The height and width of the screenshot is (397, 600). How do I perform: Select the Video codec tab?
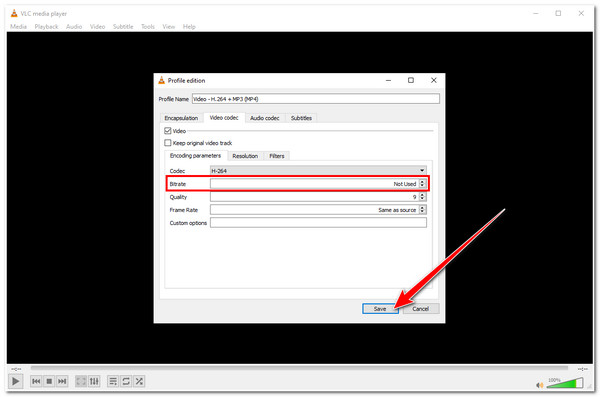click(x=224, y=118)
